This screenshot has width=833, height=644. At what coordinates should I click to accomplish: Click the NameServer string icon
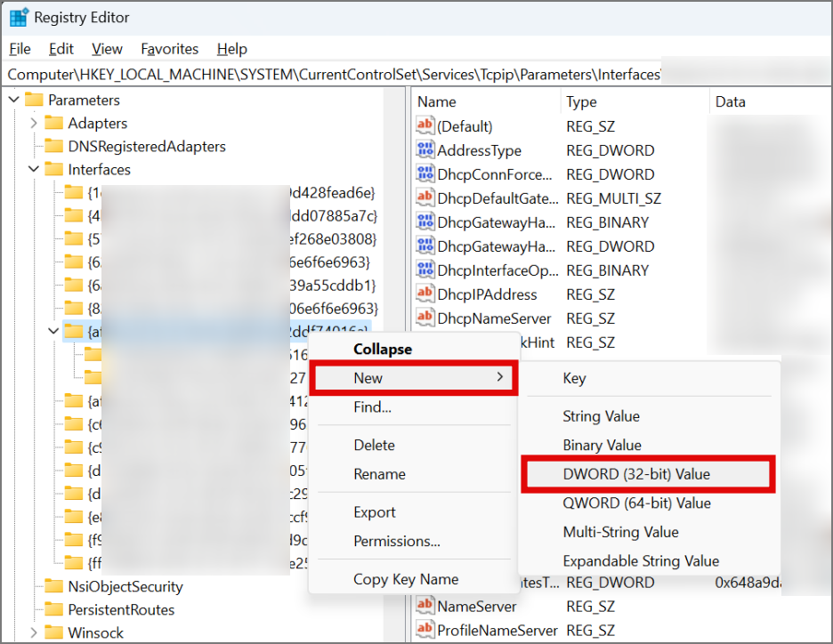[425, 606]
